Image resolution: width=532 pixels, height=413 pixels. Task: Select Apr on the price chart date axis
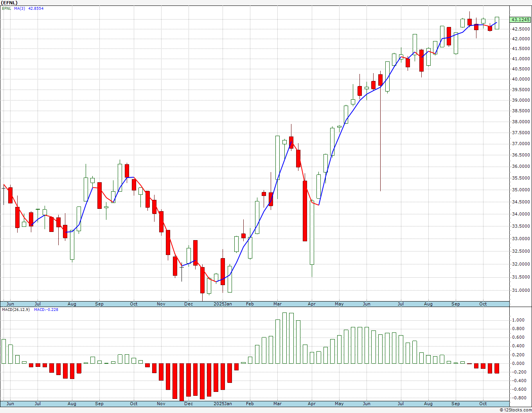(312, 304)
